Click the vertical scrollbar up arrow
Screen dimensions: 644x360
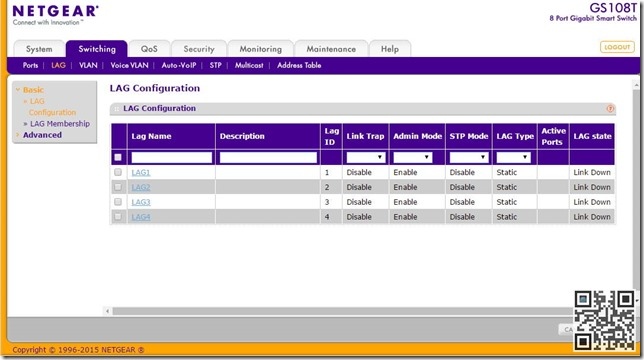point(636,85)
